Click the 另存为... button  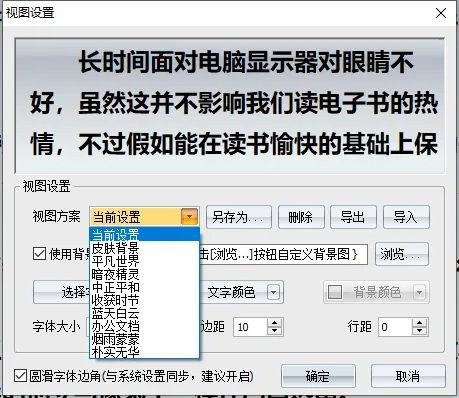coord(239,217)
